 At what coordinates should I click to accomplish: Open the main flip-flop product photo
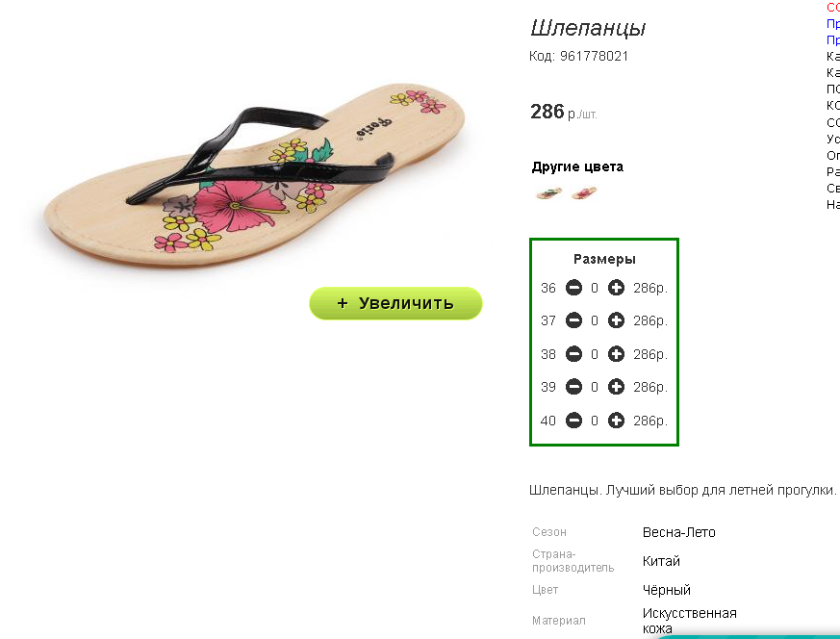pos(254,174)
